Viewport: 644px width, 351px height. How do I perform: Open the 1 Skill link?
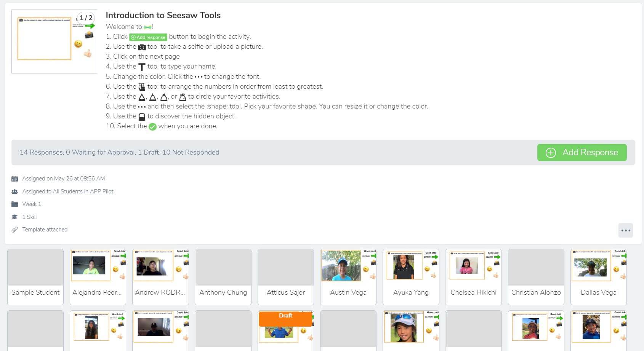pyautogui.click(x=29, y=217)
